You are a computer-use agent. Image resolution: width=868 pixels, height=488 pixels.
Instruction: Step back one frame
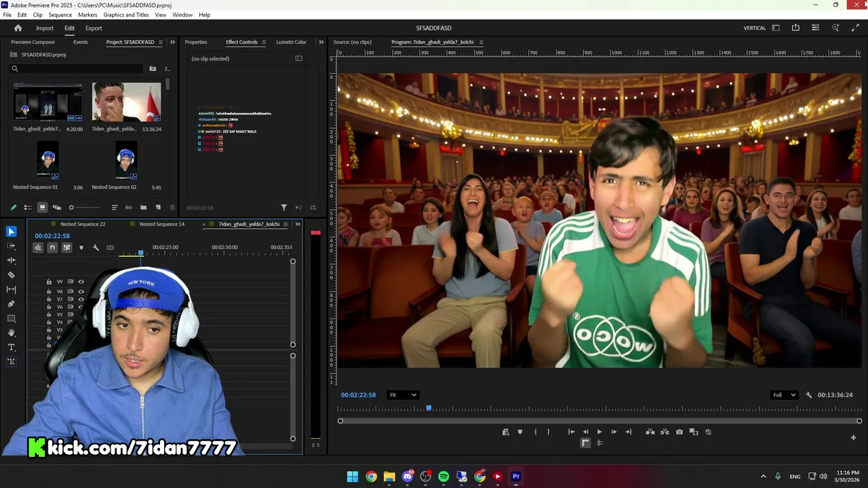(x=586, y=432)
